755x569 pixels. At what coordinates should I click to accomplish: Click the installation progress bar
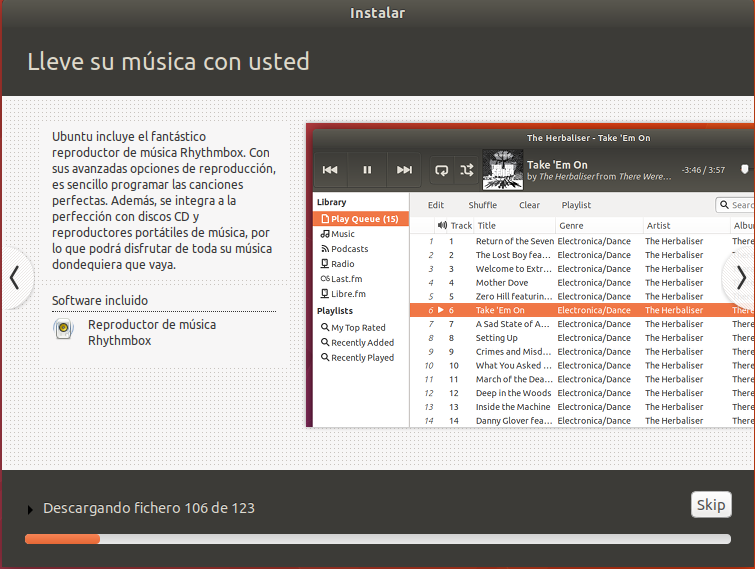[378, 539]
